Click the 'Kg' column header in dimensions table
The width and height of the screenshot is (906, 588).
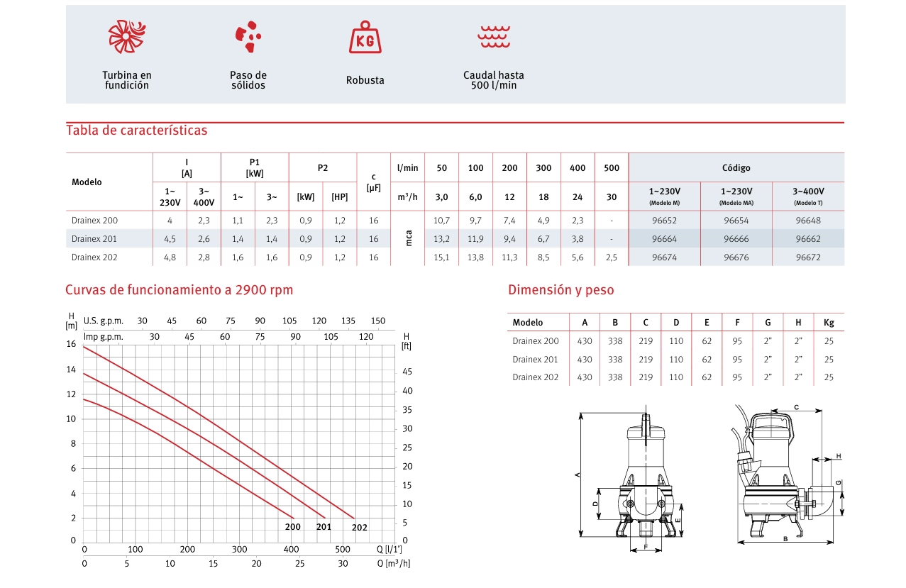click(x=829, y=323)
